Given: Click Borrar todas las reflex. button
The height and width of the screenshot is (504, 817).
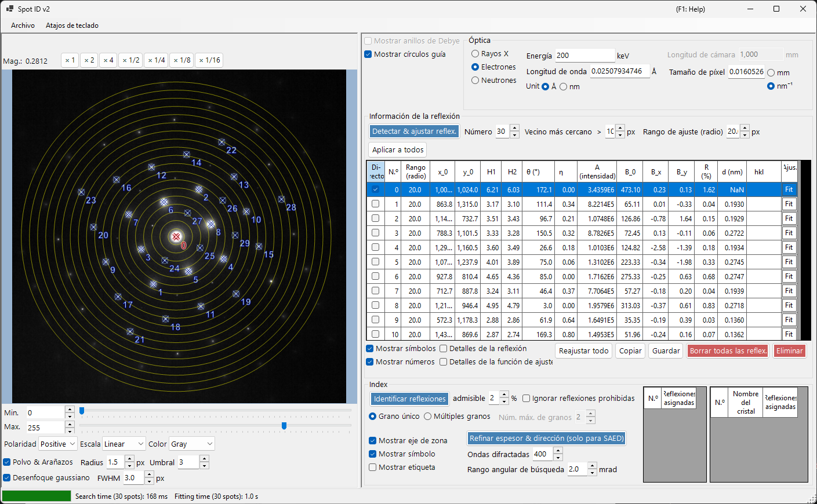Looking at the screenshot, I should 728,351.
